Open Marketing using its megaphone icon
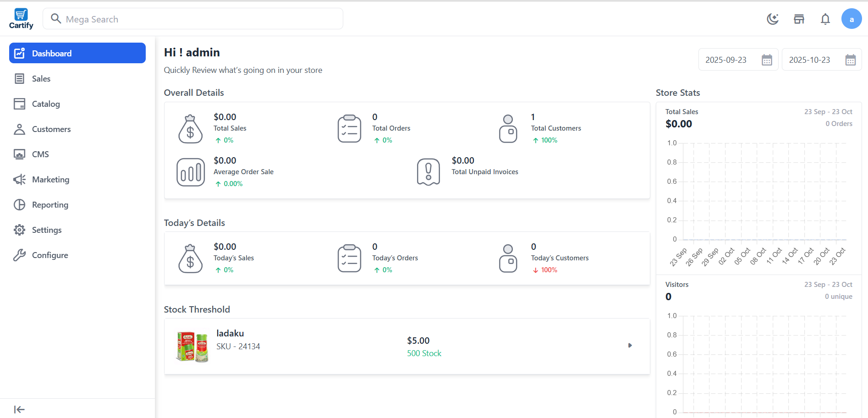868x418 pixels. (x=19, y=179)
